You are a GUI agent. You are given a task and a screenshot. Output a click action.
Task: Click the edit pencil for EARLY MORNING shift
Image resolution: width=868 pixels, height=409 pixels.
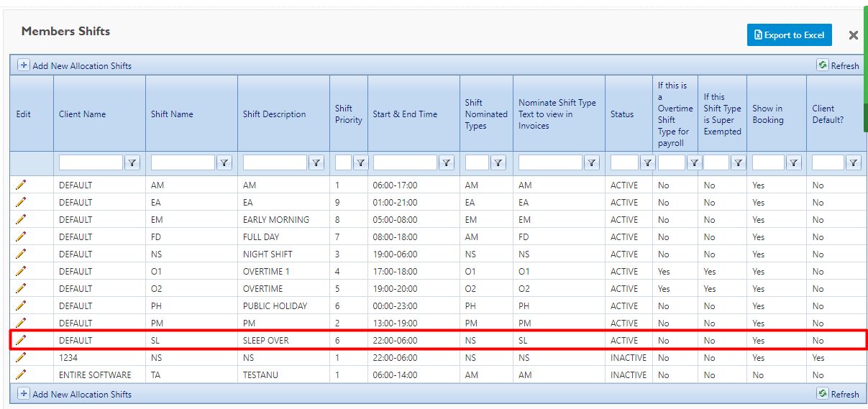point(21,219)
